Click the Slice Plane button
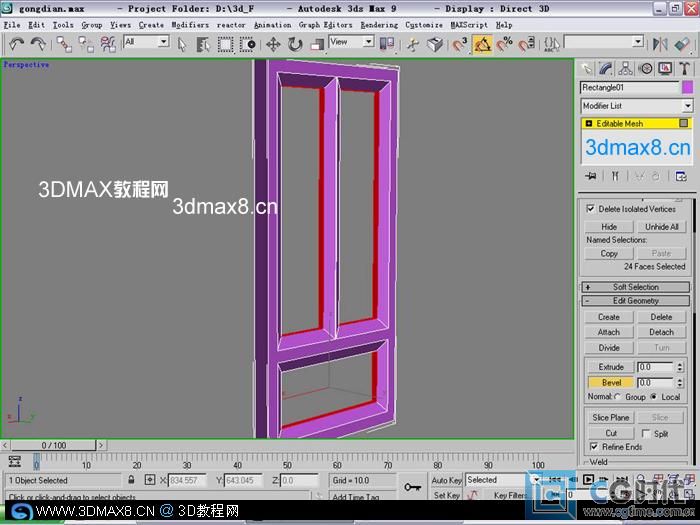The height and width of the screenshot is (525, 700). (x=610, y=417)
